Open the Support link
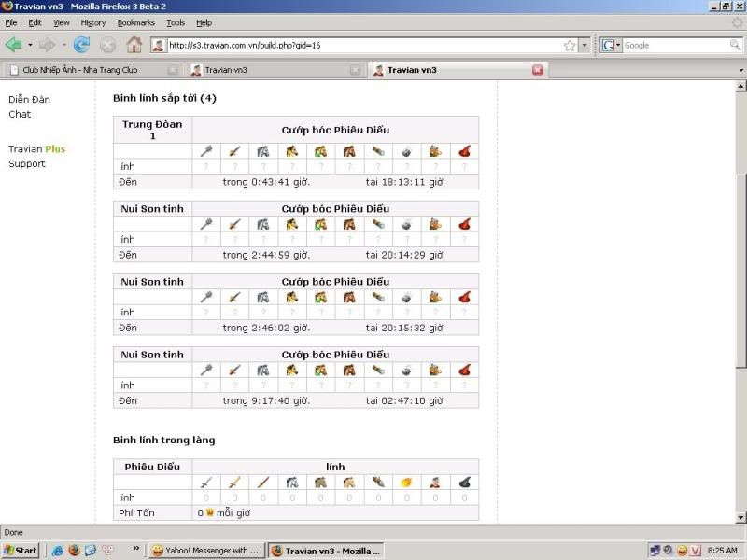Image resolution: width=747 pixels, height=560 pixels. pos(27,164)
